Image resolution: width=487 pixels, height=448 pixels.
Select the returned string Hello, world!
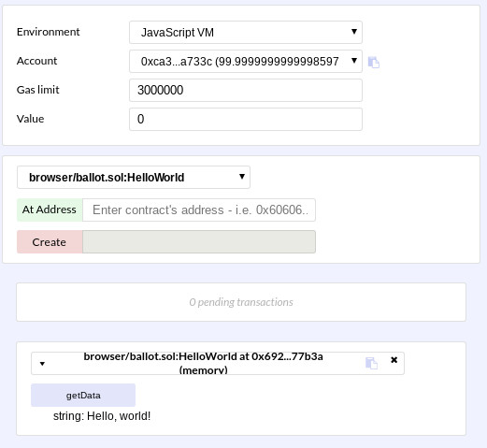coord(119,416)
